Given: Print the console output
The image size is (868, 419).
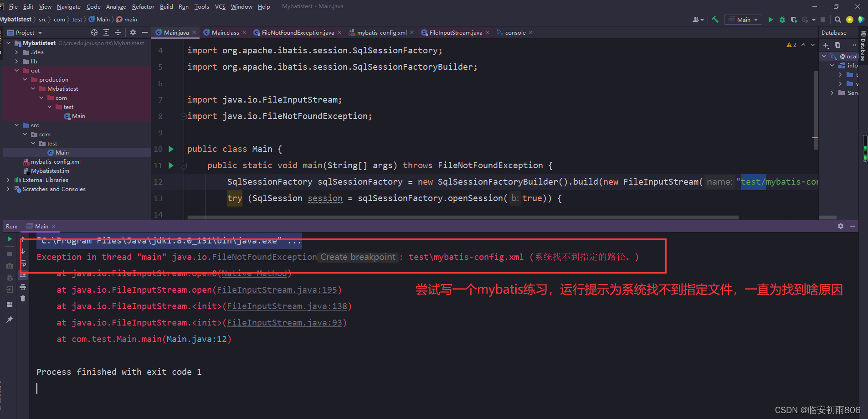Looking at the screenshot, I should [x=23, y=287].
